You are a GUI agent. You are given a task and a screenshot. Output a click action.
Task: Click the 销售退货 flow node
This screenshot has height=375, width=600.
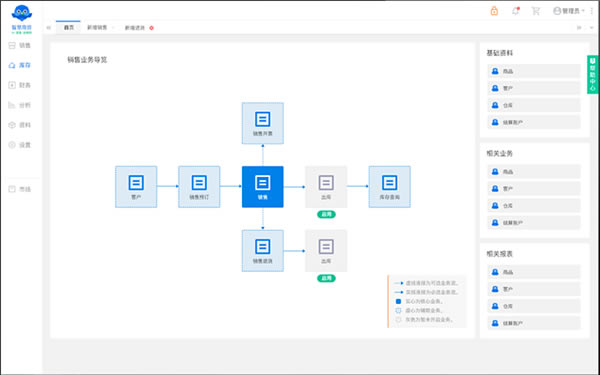[262, 251]
